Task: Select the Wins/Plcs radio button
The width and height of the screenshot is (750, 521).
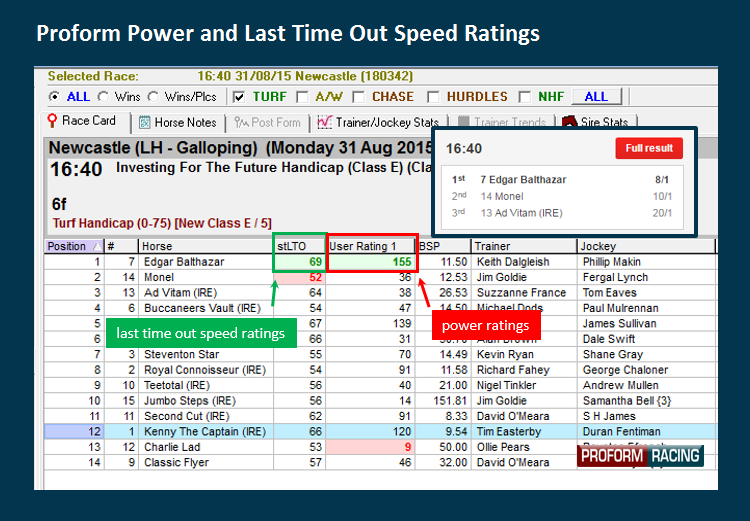Action: (153, 97)
